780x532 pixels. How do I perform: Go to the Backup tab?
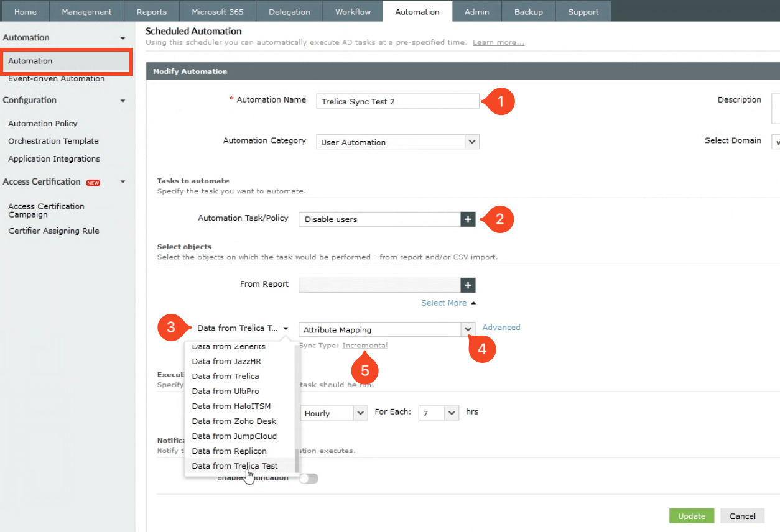point(528,12)
